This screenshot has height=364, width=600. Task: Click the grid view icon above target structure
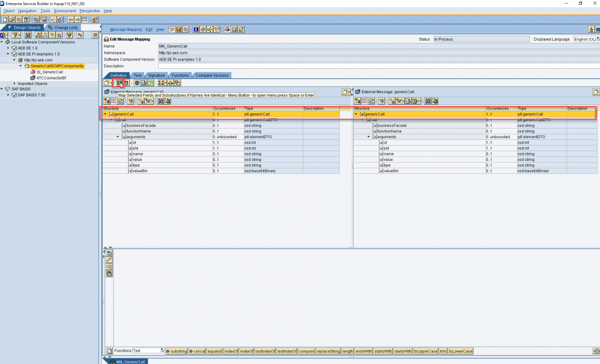pyautogui.click(x=365, y=101)
